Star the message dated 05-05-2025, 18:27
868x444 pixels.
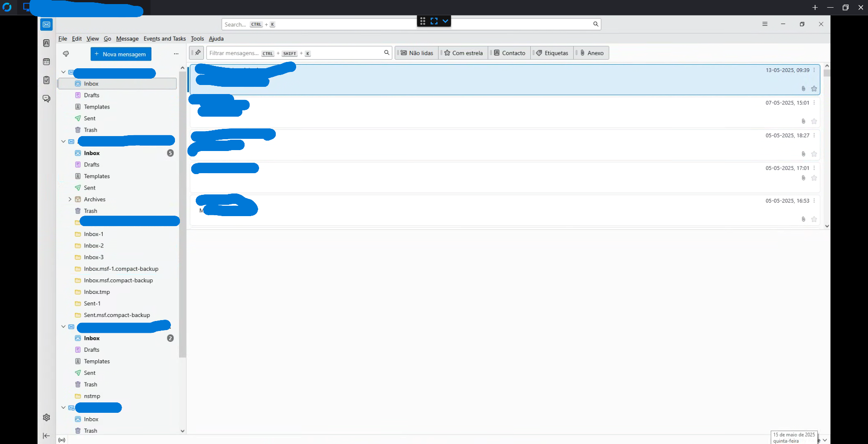pyautogui.click(x=814, y=154)
